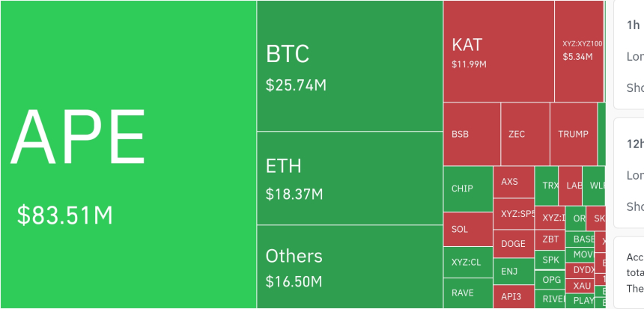Click the ENJ tile

pyautogui.click(x=513, y=271)
